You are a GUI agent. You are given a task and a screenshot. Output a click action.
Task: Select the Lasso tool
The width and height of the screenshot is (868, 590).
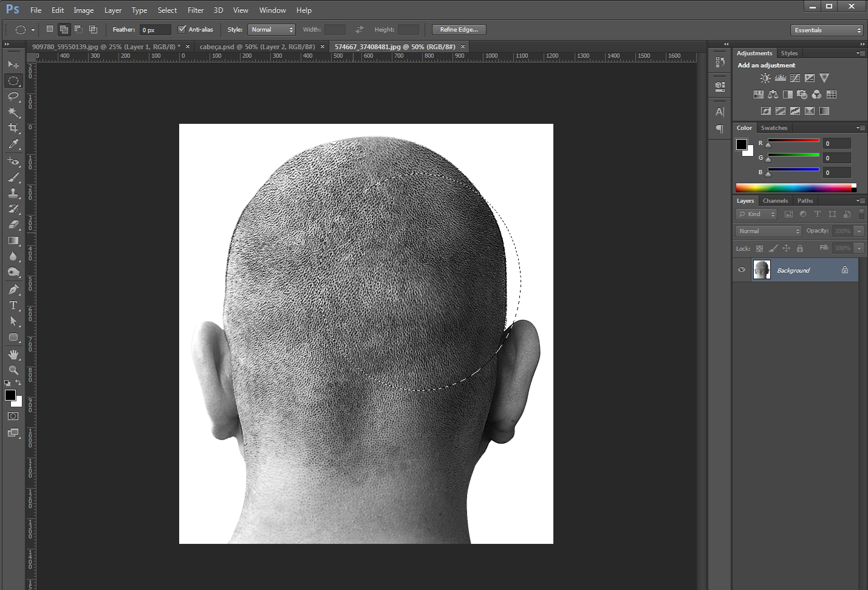(13, 97)
